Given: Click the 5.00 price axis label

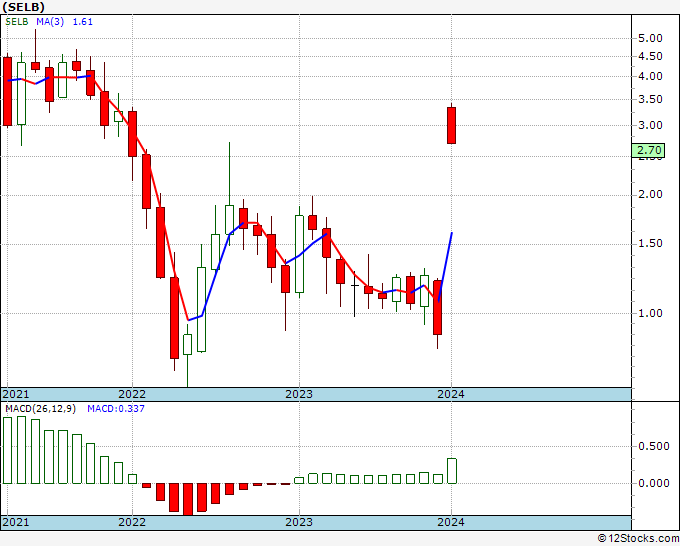Looking at the screenshot, I should 651,39.
